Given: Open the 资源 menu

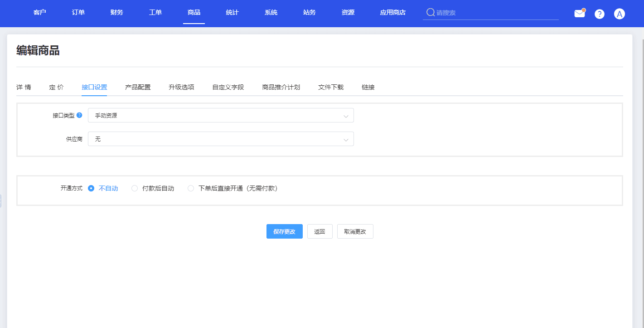Looking at the screenshot, I should tap(348, 13).
